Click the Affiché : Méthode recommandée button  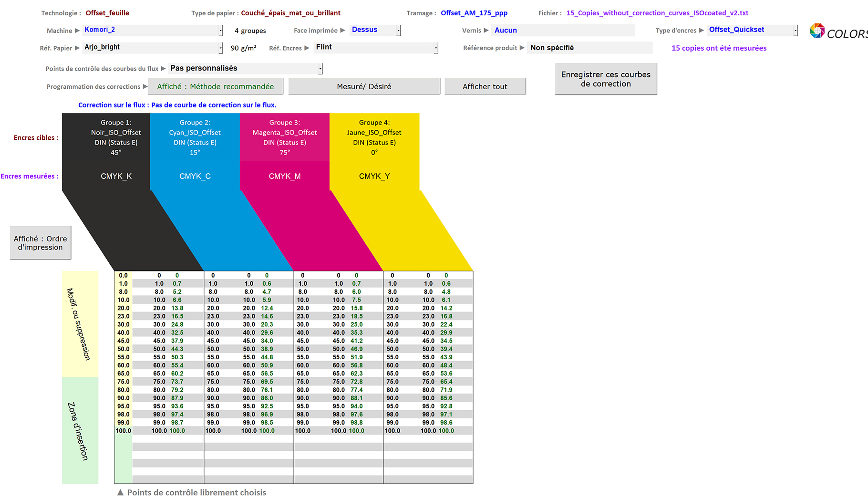[216, 86]
